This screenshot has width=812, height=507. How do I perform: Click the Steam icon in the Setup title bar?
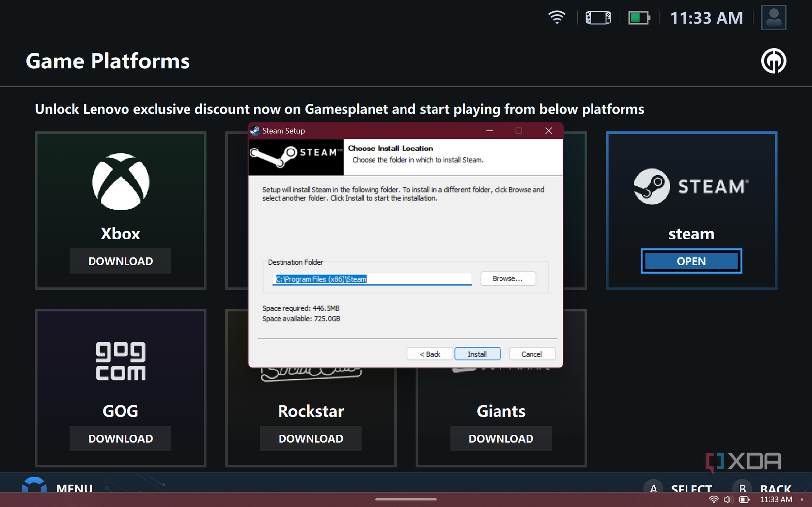255,131
